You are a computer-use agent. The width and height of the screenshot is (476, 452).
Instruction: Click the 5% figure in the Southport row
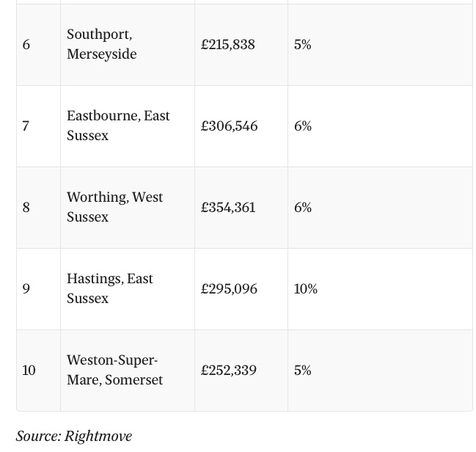(x=303, y=45)
